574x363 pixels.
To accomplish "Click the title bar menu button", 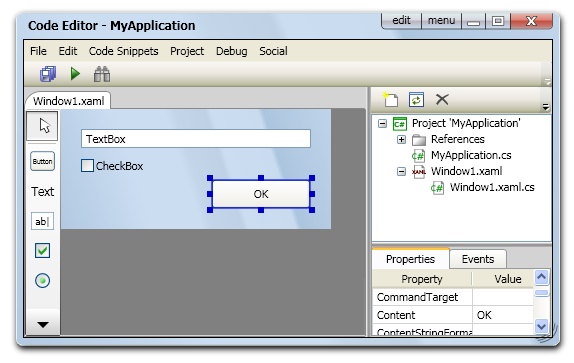I will click(x=441, y=20).
